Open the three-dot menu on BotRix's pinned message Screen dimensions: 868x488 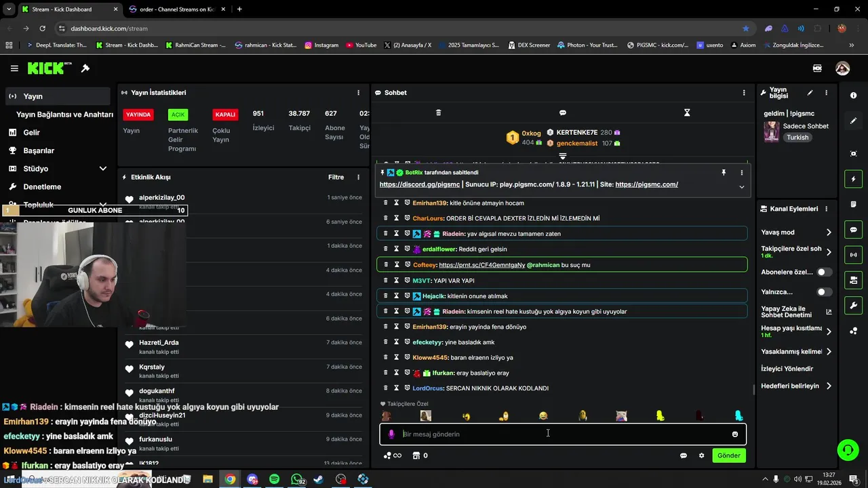coord(742,173)
